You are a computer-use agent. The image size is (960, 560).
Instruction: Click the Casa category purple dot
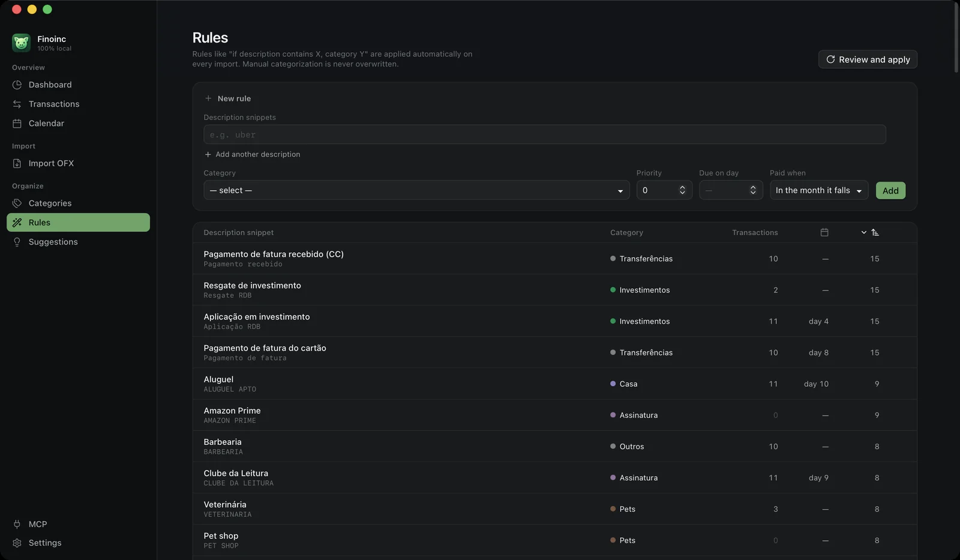(x=613, y=384)
